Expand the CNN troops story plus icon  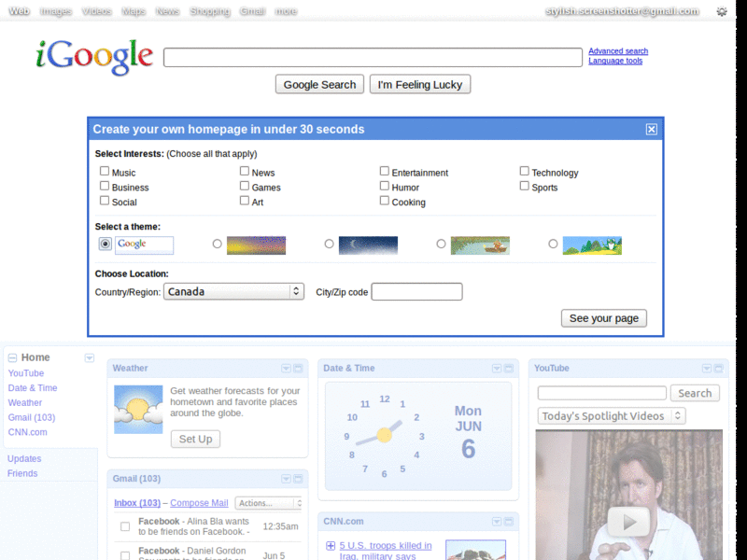tap(331, 546)
